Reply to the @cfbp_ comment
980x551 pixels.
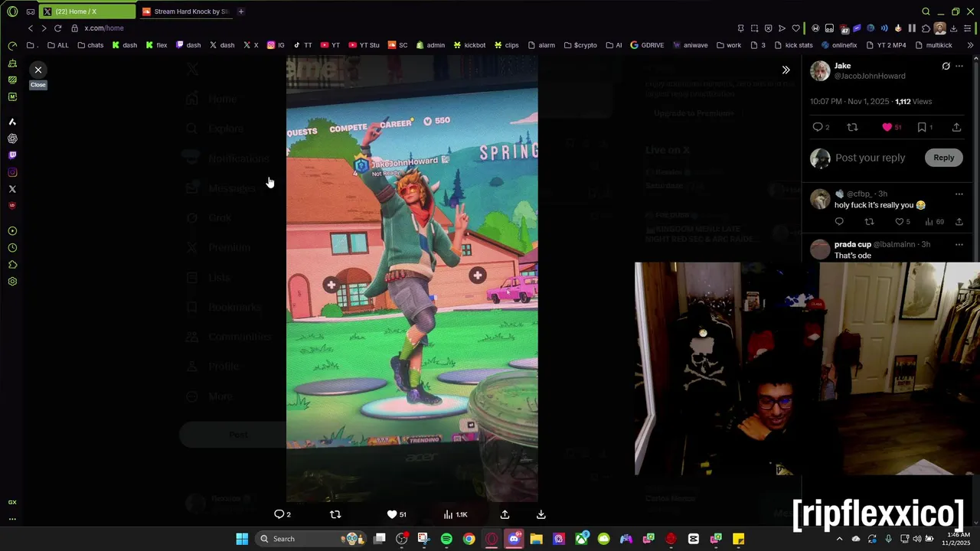[x=839, y=222]
